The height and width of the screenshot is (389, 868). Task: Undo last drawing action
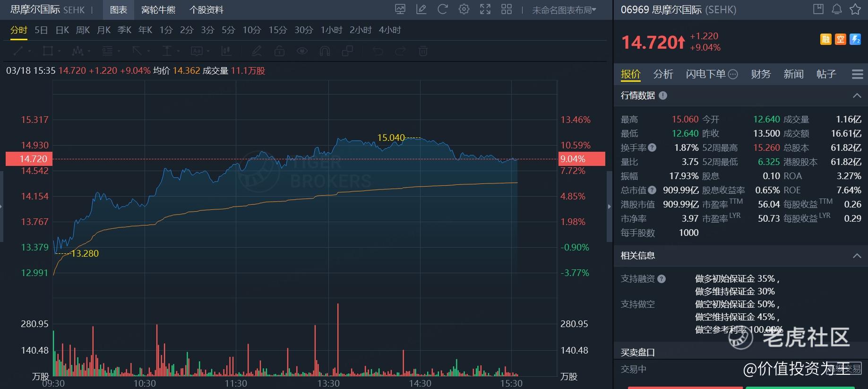tap(378, 51)
